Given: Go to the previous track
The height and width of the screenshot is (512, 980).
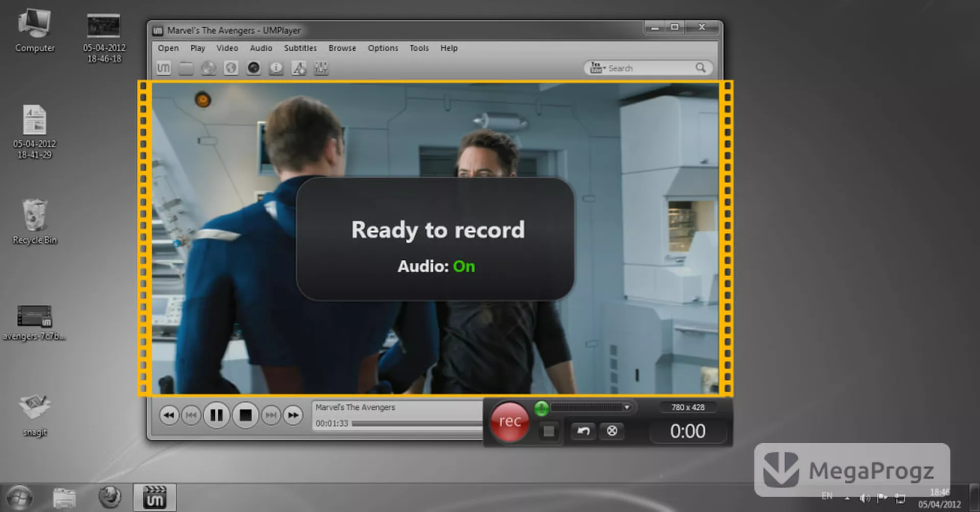Looking at the screenshot, I should [191, 416].
